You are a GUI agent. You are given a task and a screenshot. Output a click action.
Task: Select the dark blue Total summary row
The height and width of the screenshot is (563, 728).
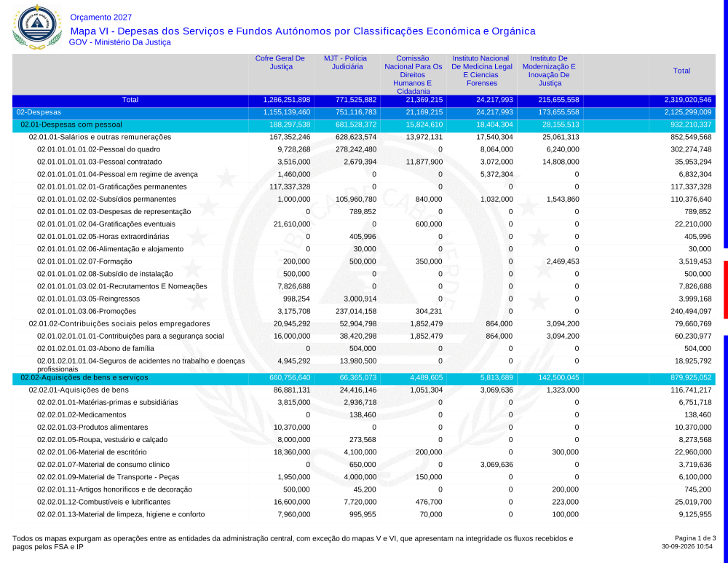pos(363,100)
